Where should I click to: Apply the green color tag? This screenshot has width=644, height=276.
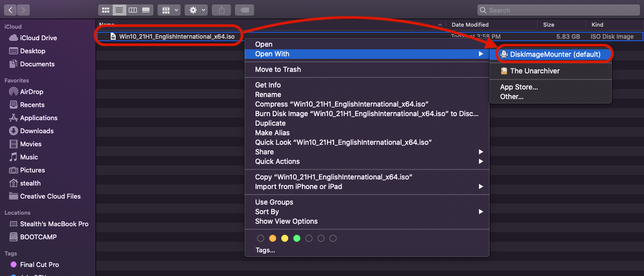point(297,238)
